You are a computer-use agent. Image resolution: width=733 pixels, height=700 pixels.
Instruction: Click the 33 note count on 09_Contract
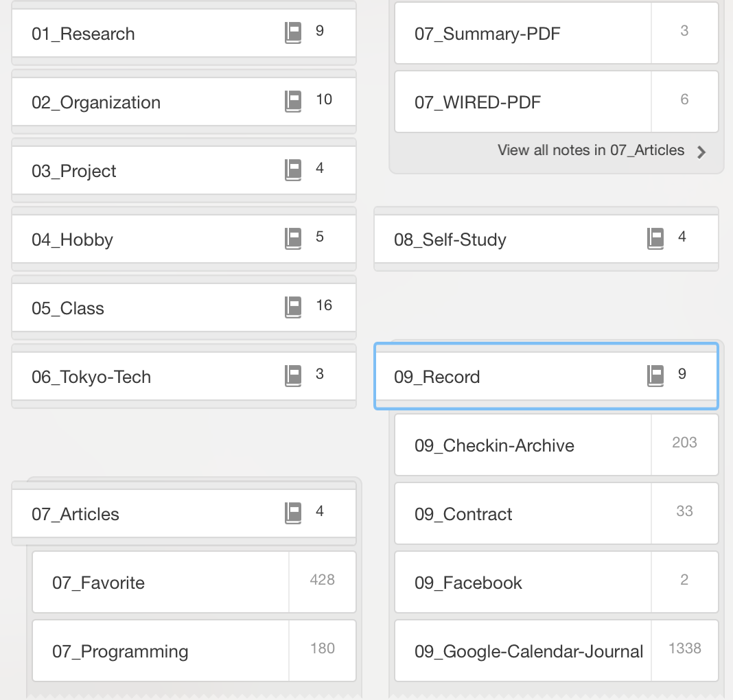pos(684,511)
